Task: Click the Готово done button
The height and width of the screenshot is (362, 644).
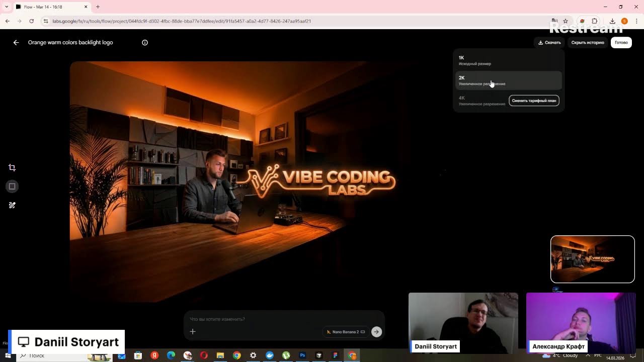Action: (621, 43)
